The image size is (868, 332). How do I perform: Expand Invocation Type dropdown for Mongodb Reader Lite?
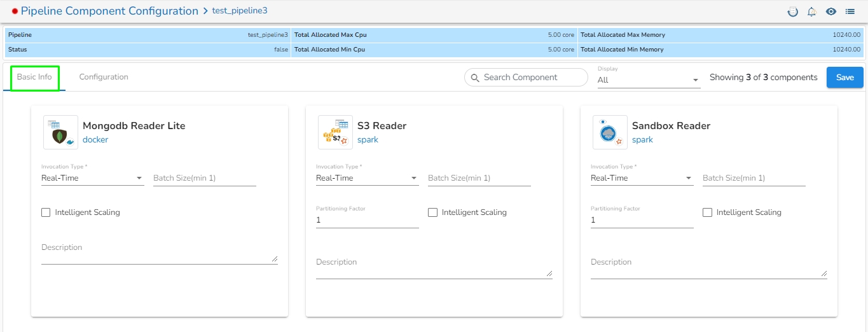[92, 178]
